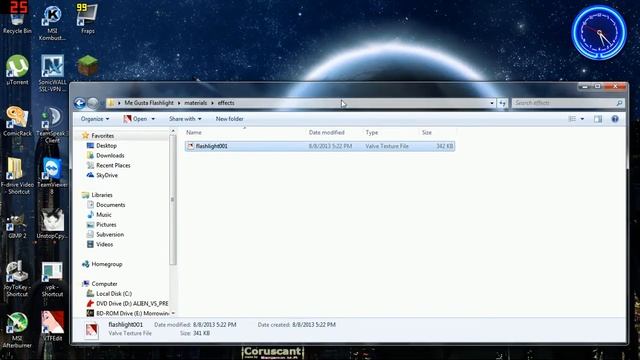The image size is (640, 360).
Task: Select Favorites in navigation pane
Action: (102, 136)
